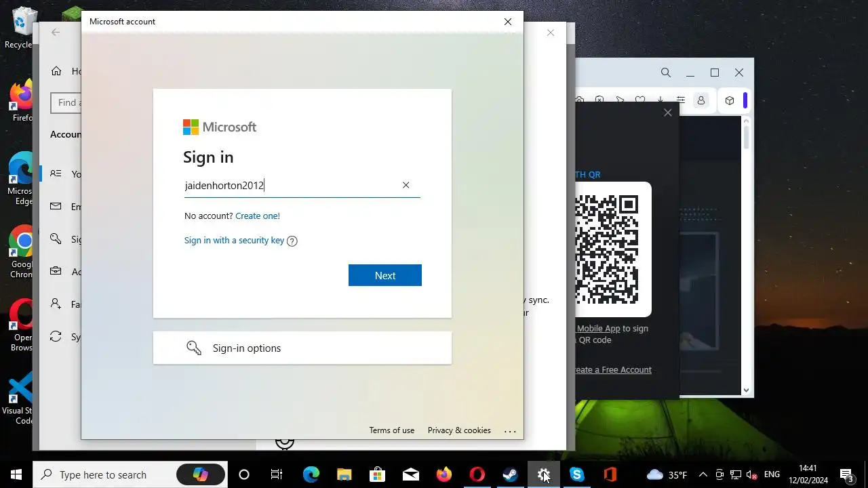Select Sign-in options key icon in Settings sidebar

point(56,239)
